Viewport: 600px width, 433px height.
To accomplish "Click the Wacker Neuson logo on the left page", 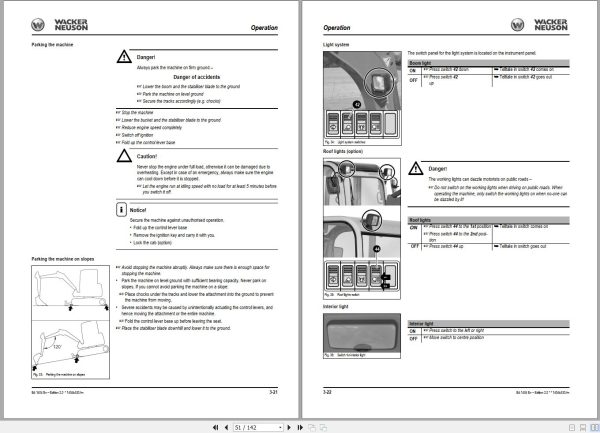I will (59, 25).
